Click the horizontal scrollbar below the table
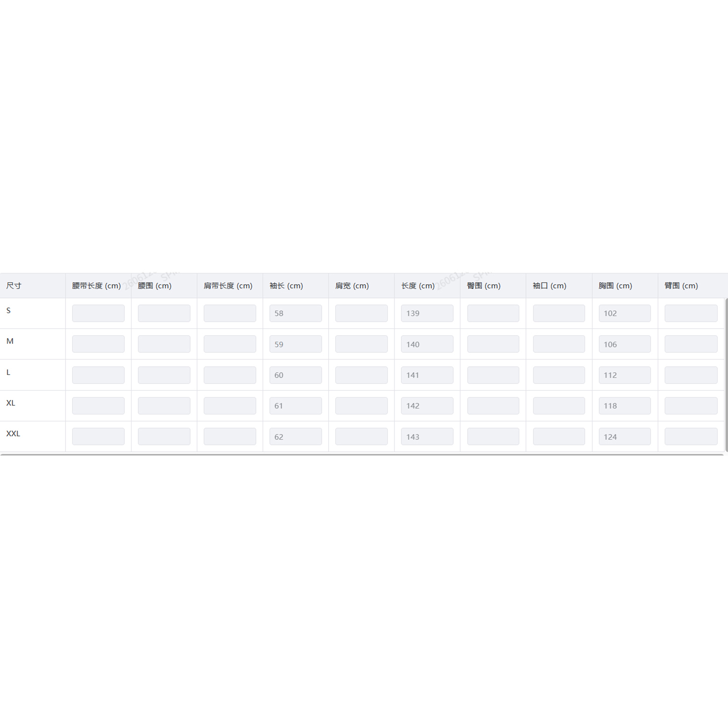The image size is (728, 728). [x=362, y=454]
